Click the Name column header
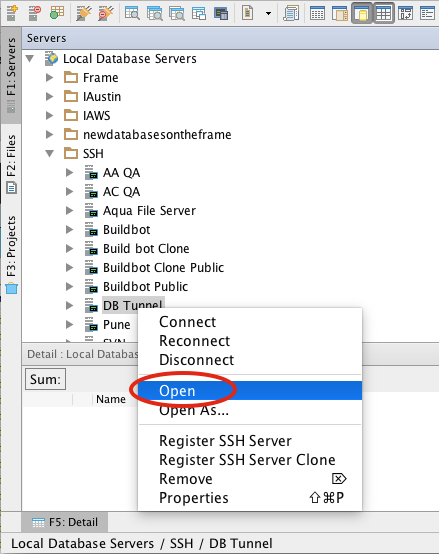This screenshot has height=554, width=439. coord(111,399)
